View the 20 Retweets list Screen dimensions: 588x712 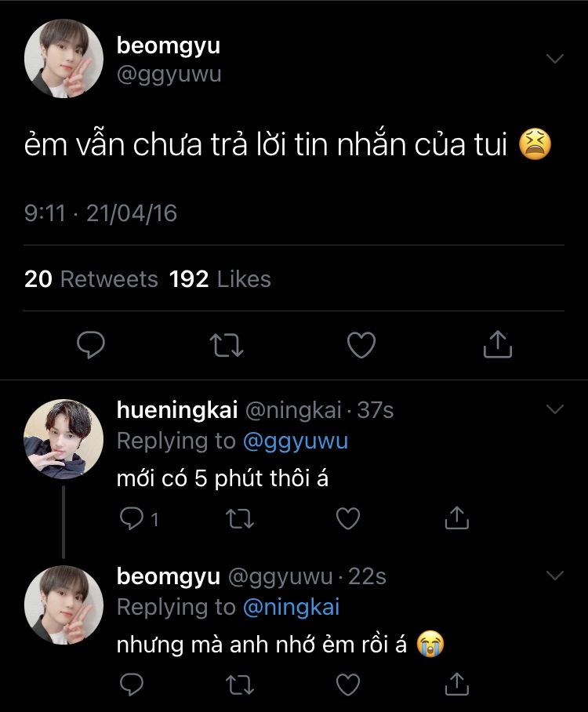[x=91, y=279]
